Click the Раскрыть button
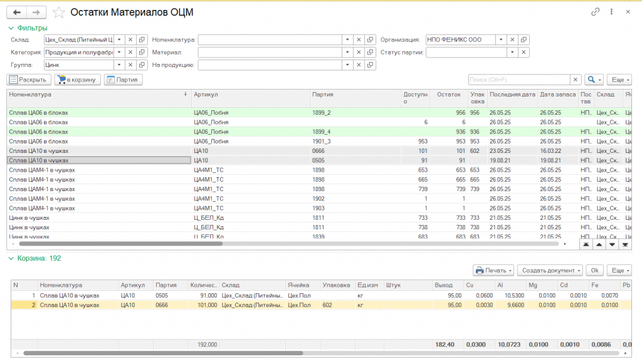 (x=29, y=80)
